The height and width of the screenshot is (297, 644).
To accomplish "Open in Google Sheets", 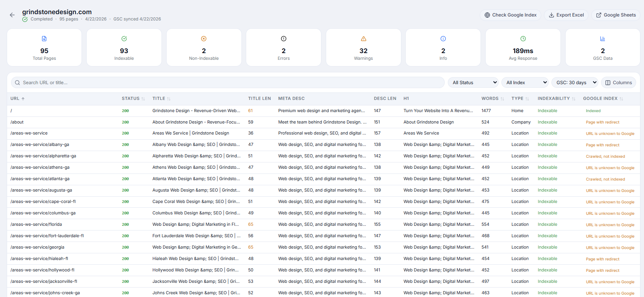I will click(x=616, y=15).
